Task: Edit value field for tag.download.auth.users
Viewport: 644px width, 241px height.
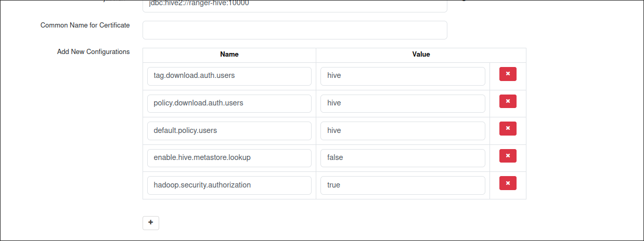Action: [403, 76]
